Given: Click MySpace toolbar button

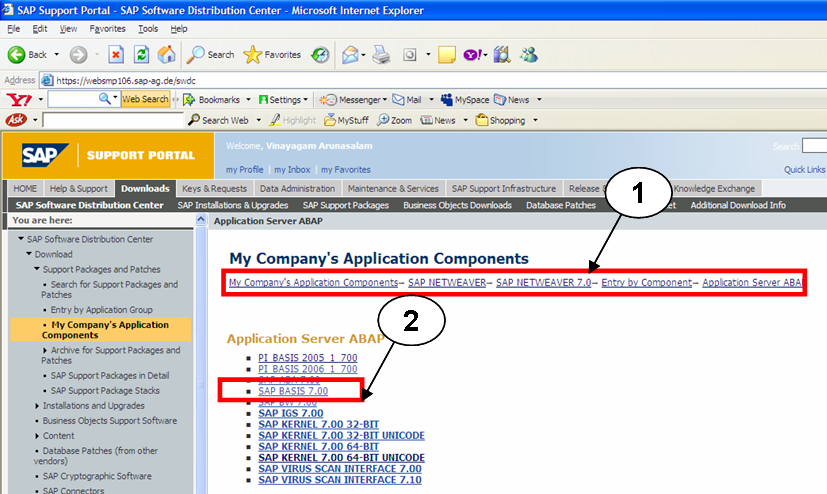Looking at the screenshot, I should tap(465, 99).
